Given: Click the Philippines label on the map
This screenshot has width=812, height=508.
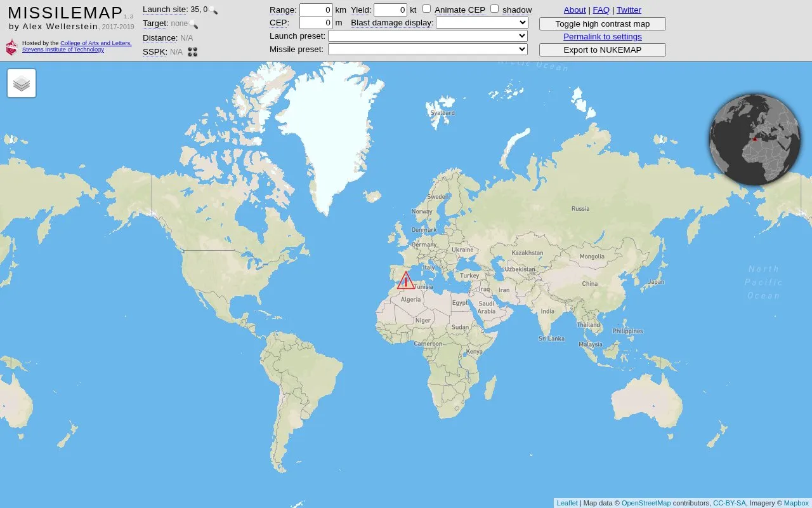Looking at the screenshot, I should click(x=628, y=331).
